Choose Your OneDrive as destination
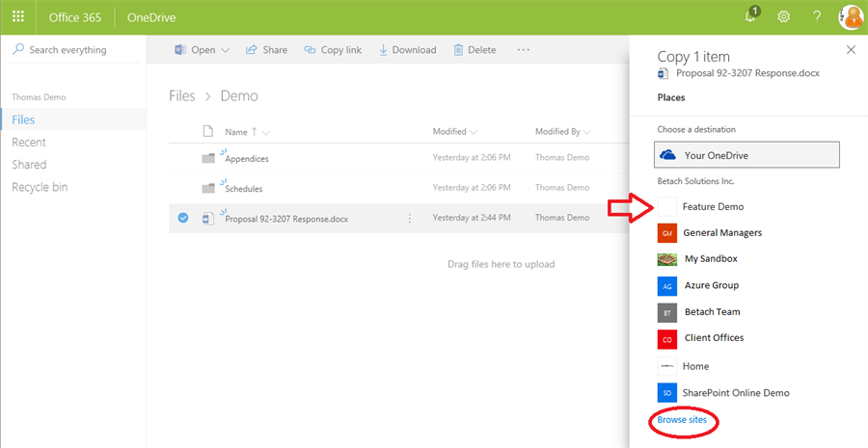Screen dimensions: 868x448 [x=746, y=155]
